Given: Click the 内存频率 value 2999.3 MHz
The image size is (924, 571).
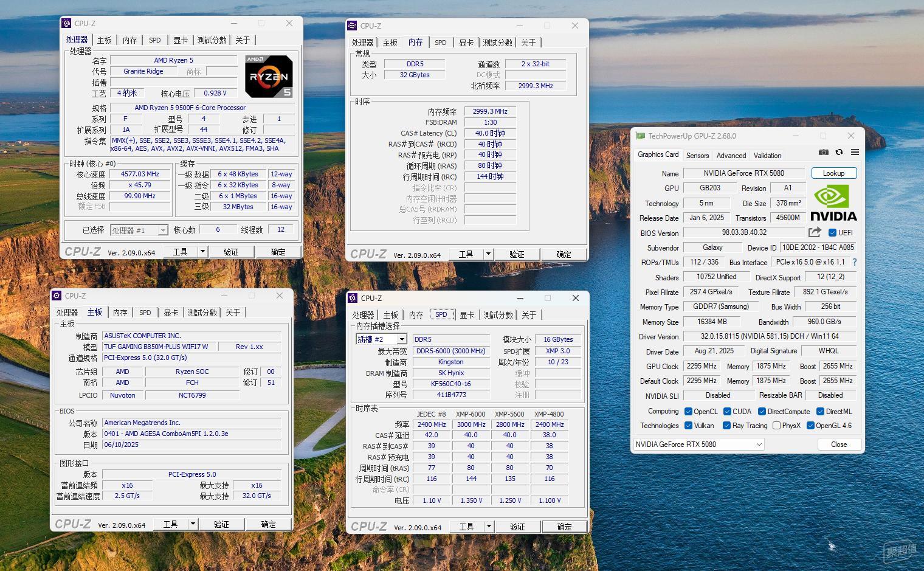Looking at the screenshot, I should tap(490, 111).
